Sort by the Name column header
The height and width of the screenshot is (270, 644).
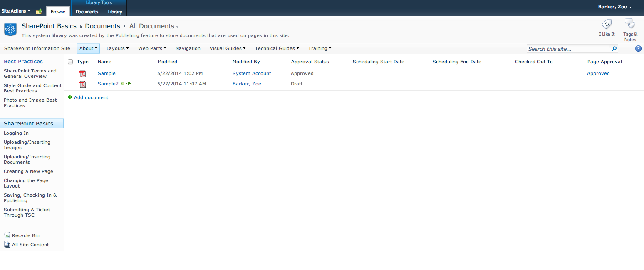(x=104, y=62)
